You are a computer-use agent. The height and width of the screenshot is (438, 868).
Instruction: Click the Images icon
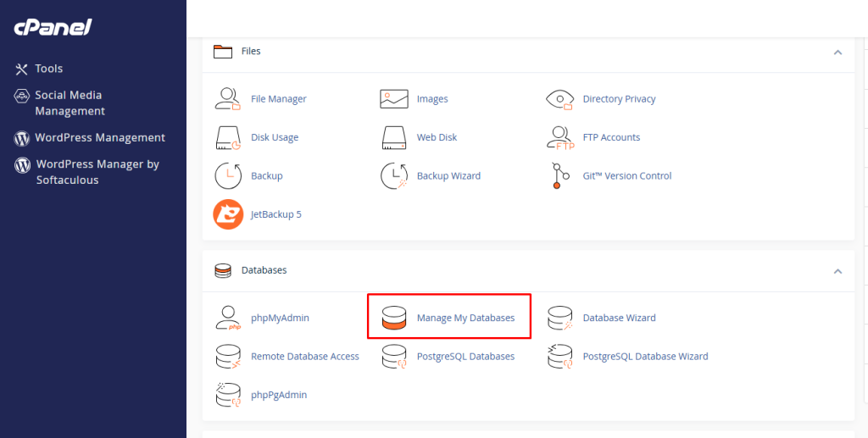(x=394, y=99)
